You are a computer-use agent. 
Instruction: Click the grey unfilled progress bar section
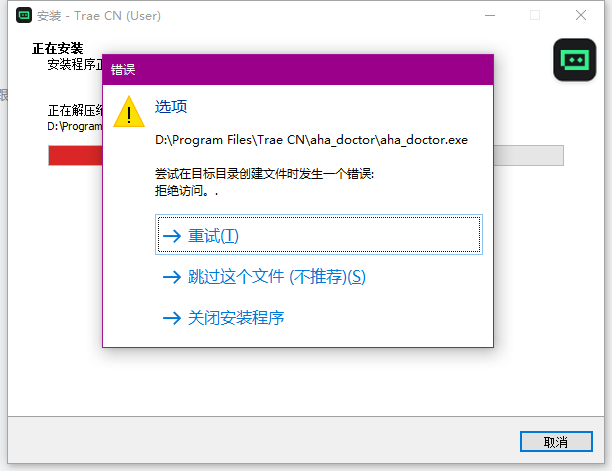[x=528, y=155]
